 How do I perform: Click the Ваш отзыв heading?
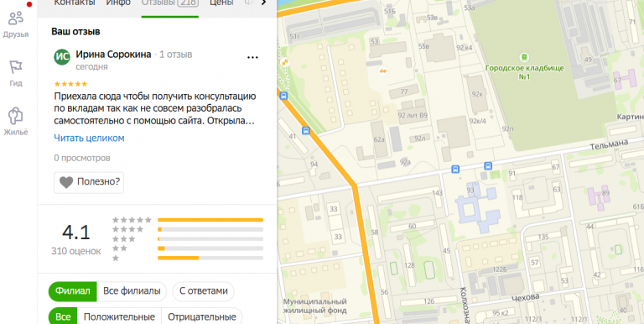point(75,32)
